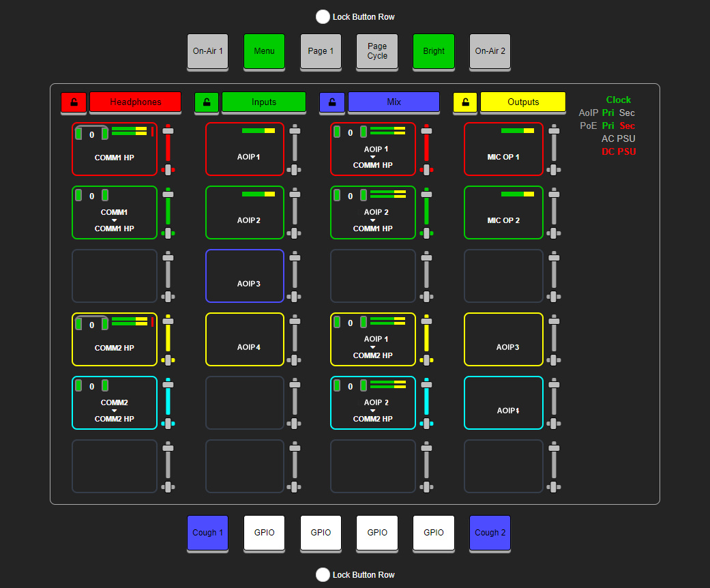Click the green Inputs lock icon
710x588 pixels.
pyautogui.click(x=207, y=102)
